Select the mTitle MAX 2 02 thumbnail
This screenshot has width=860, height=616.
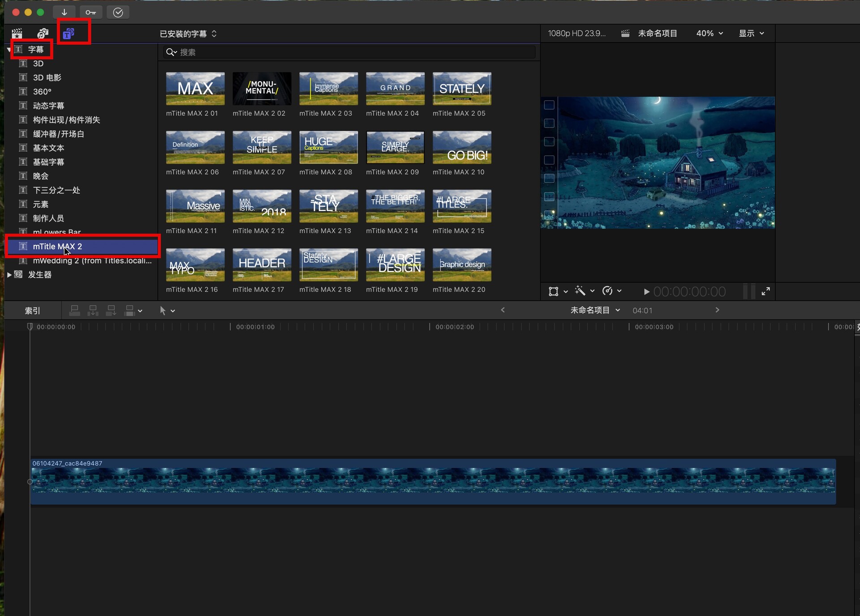(262, 89)
